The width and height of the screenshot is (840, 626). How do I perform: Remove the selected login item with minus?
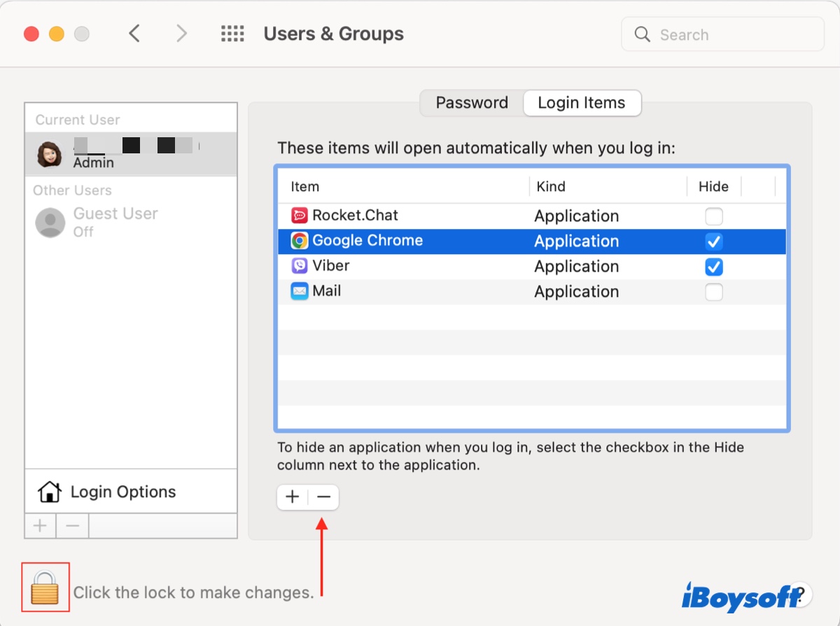323,497
